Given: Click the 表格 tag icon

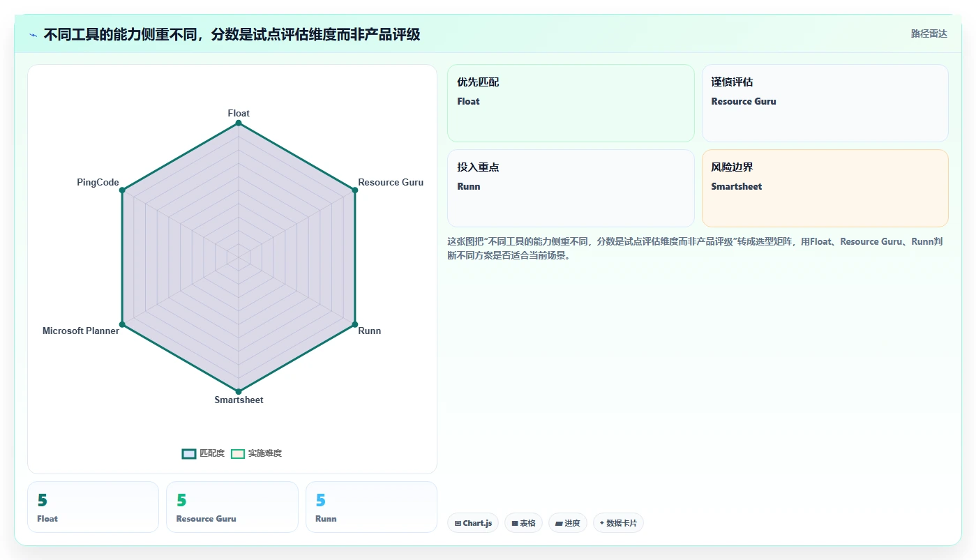Looking at the screenshot, I should tap(515, 523).
